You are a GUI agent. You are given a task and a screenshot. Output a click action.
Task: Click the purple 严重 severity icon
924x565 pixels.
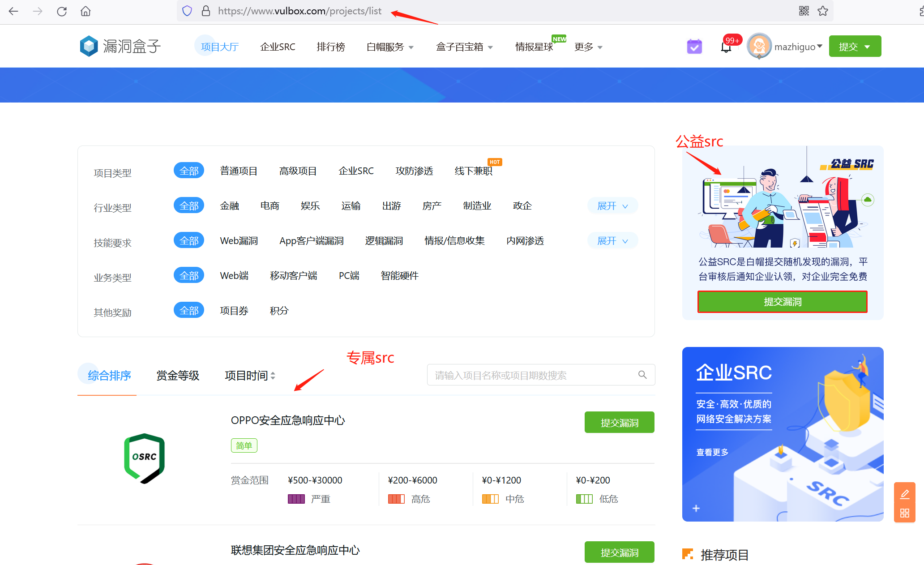tap(296, 499)
